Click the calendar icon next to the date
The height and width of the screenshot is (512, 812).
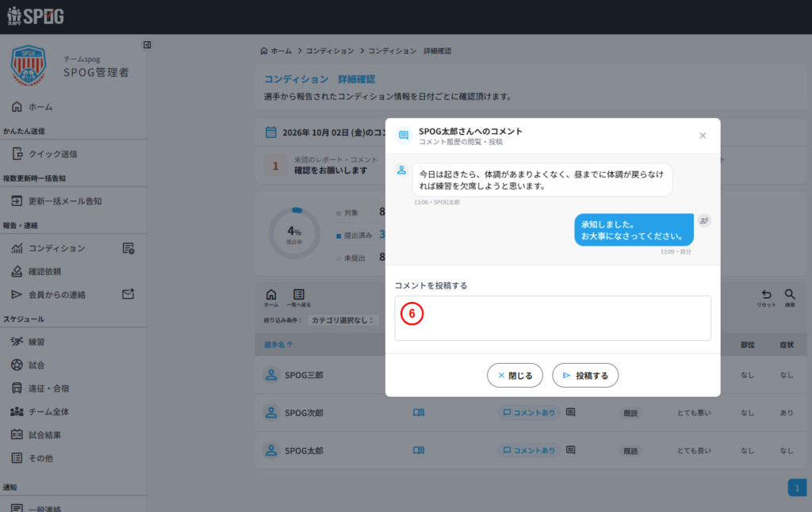(271, 132)
